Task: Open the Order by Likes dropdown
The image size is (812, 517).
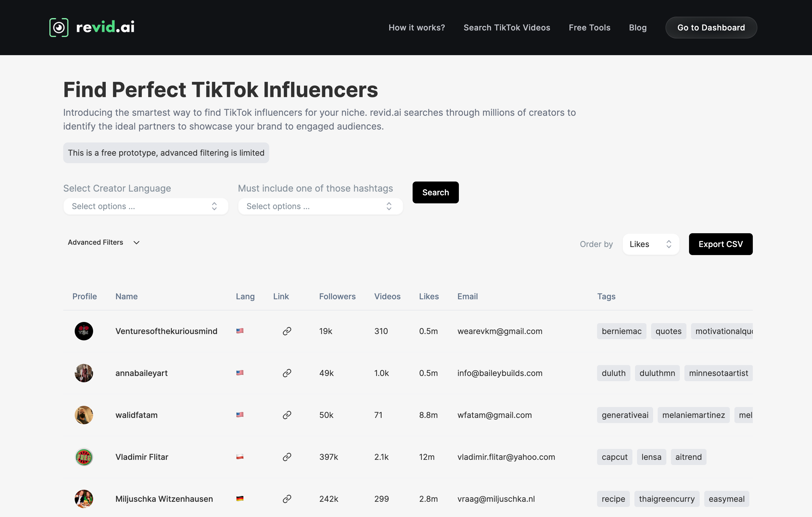Action: (x=651, y=244)
